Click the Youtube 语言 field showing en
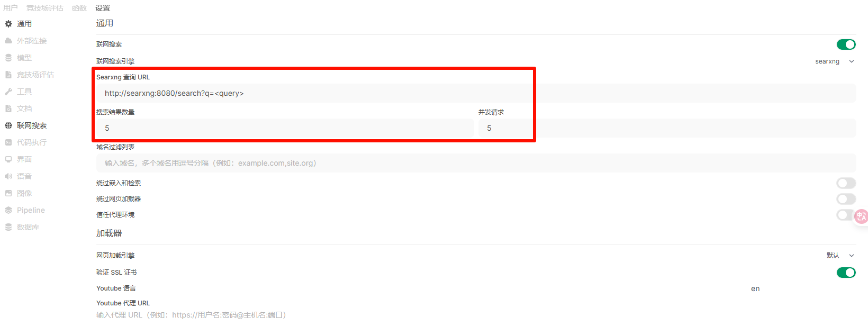This screenshot has width=868, height=335. 803,288
